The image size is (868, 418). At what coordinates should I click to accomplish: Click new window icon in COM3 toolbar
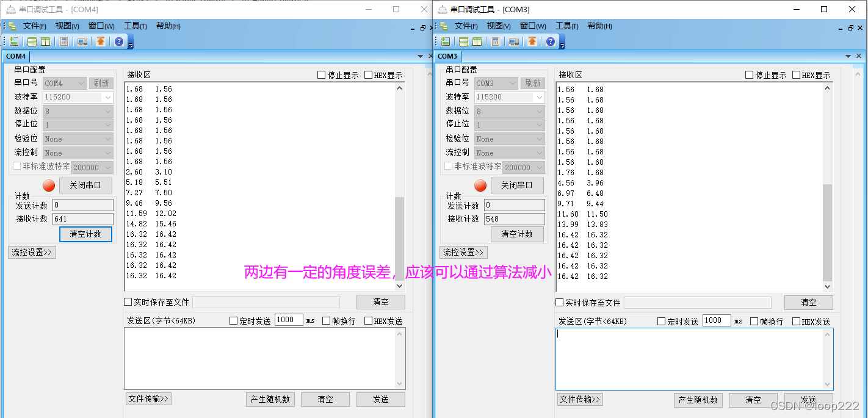[446, 41]
